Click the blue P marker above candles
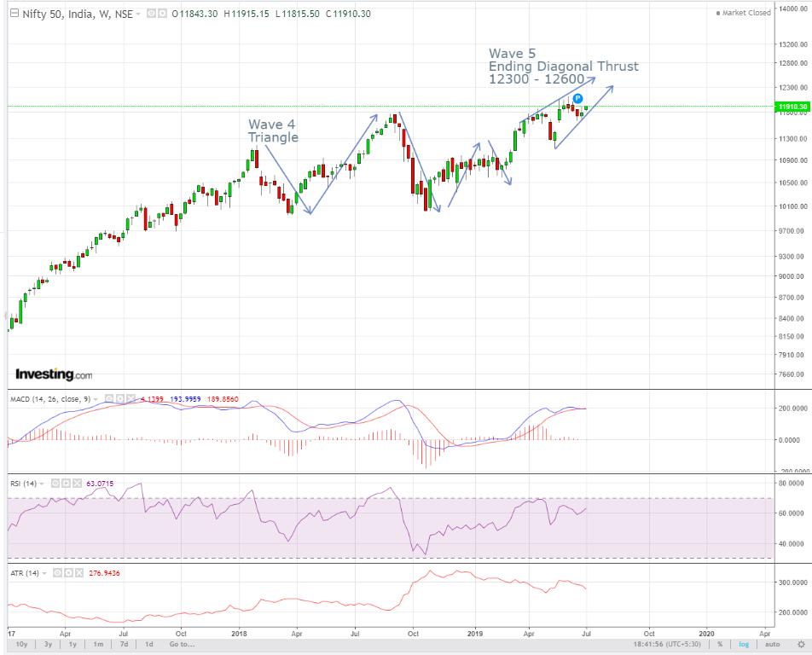Viewport: 812px width, 655px height. coord(578,98)
